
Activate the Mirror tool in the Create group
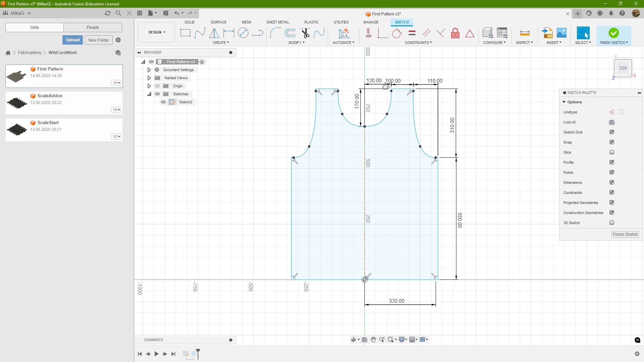[214, 33]
